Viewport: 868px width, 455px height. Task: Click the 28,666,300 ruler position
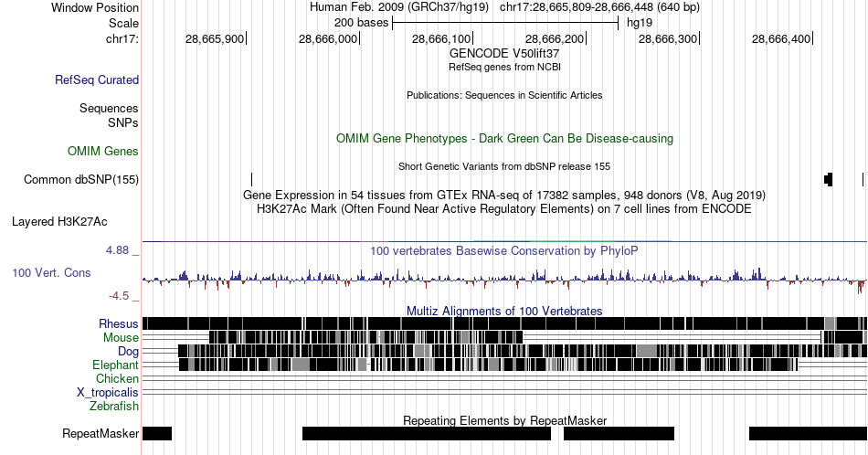pos(668,38)
